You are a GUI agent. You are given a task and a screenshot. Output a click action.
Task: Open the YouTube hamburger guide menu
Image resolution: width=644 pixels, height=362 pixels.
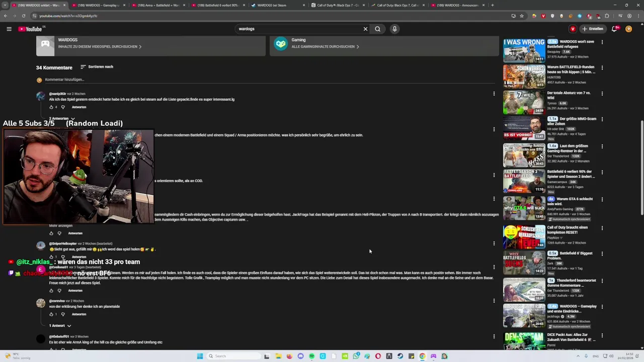click(9, 29)
